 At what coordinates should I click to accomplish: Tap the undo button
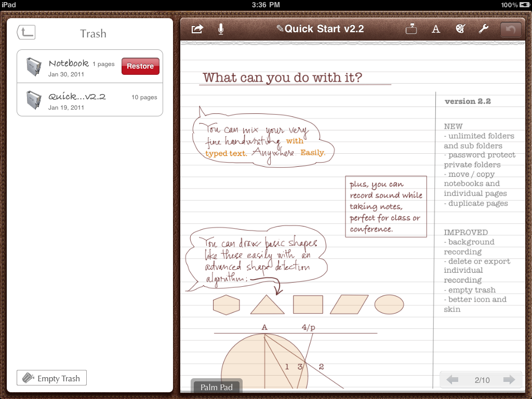click(511, 30)
